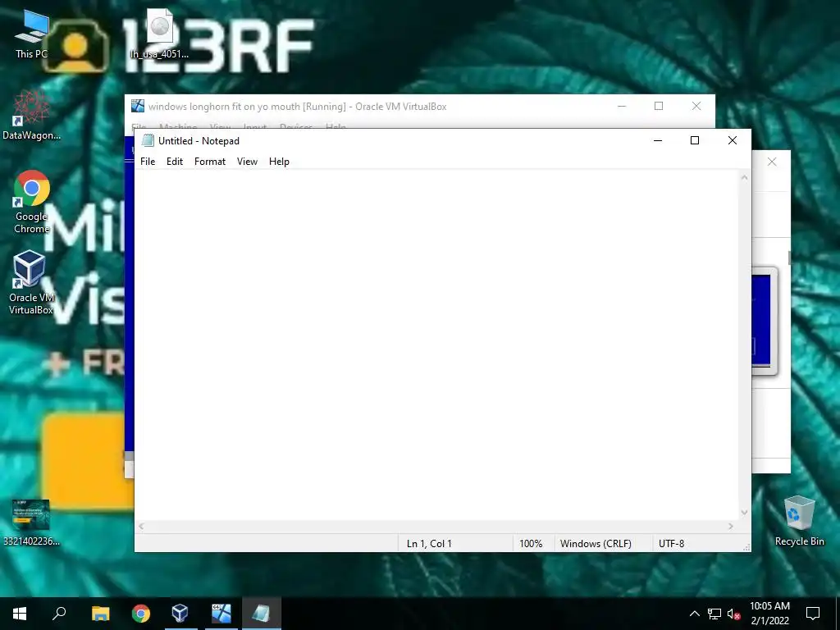The height and width of the screenshot is (630, 840).
Task: Click the 100% zoom status entry
Action: (531, 543)
